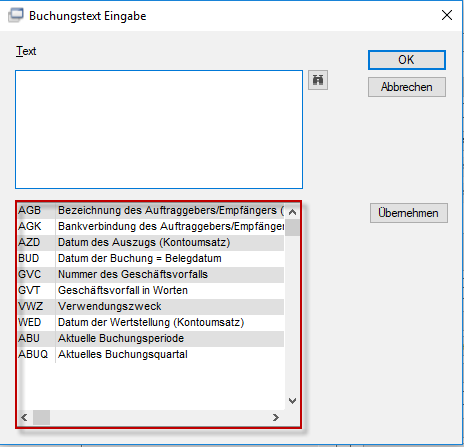Confirm with the OK button
464x447 pixels.
(407, 60)
